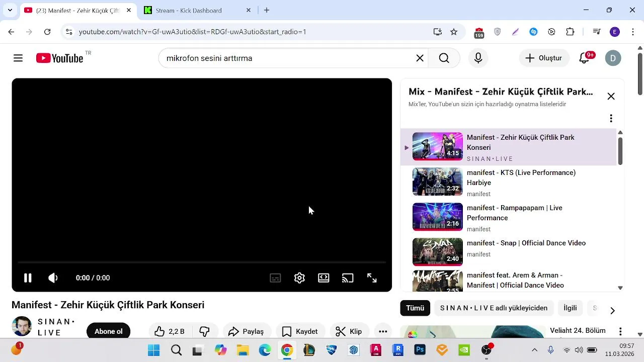Open the account avatar menu

point(613,58)
